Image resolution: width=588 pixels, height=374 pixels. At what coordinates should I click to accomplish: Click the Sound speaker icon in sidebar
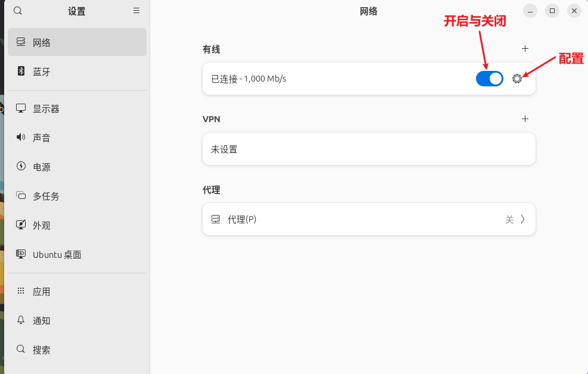coord(21,138)
